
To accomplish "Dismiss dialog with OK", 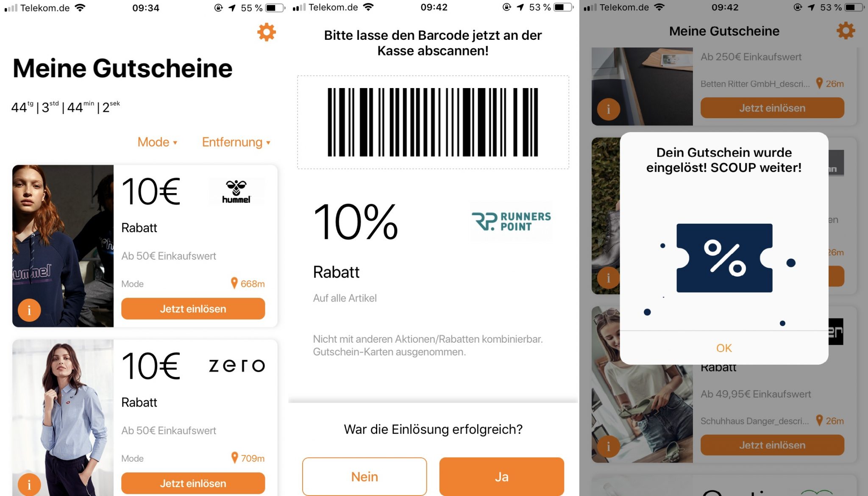I will tap(724, 348).
